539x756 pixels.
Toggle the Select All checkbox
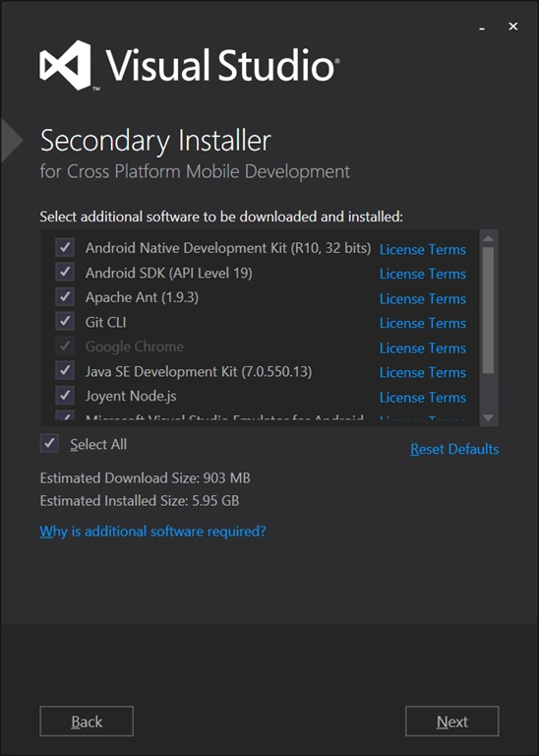click(x=49, y=444)
